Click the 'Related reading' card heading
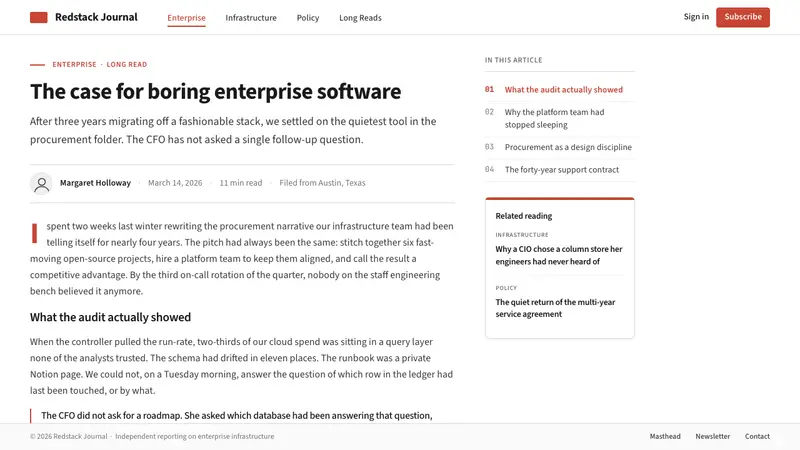 523,216
